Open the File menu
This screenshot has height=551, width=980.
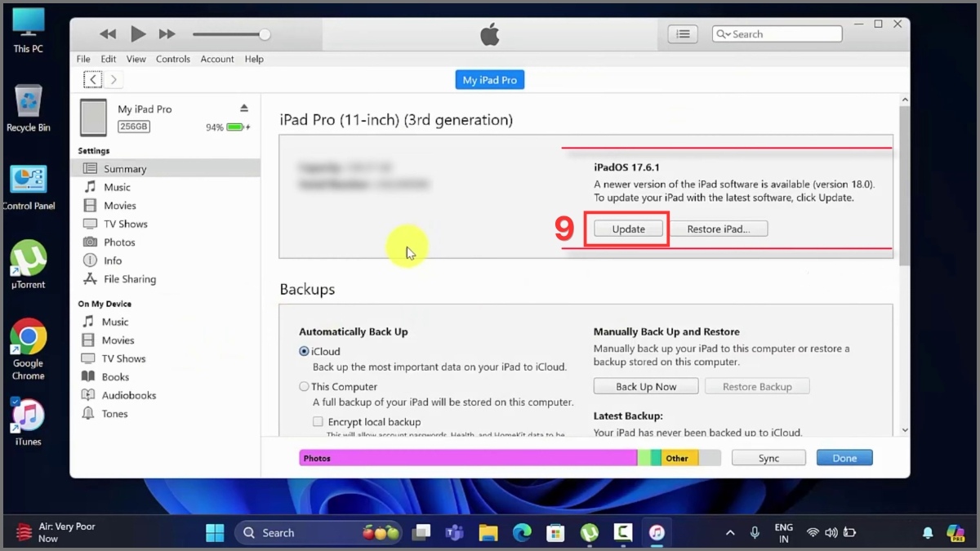(x=83, y=59)
